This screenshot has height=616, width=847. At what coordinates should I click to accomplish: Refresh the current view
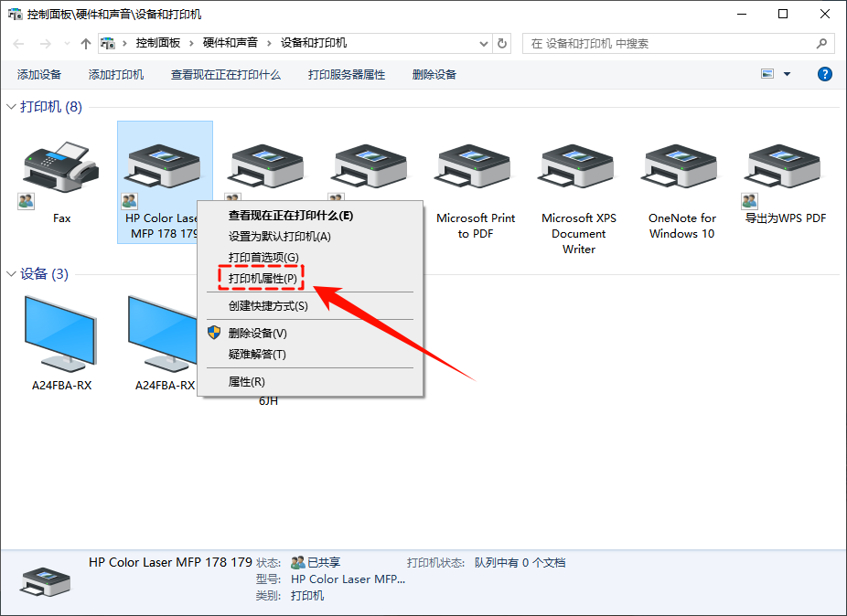click(506, 42)
